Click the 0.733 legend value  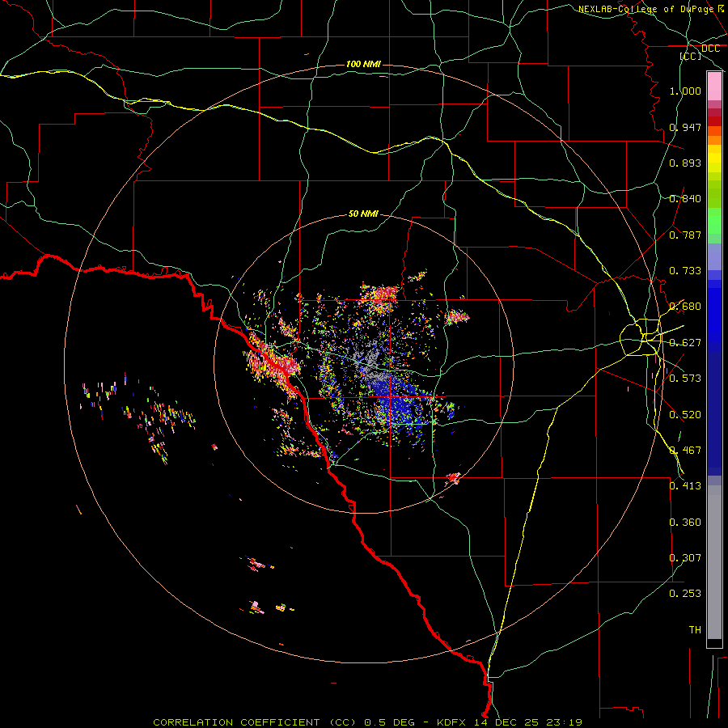pyautogui.click(x=685, y=271)
